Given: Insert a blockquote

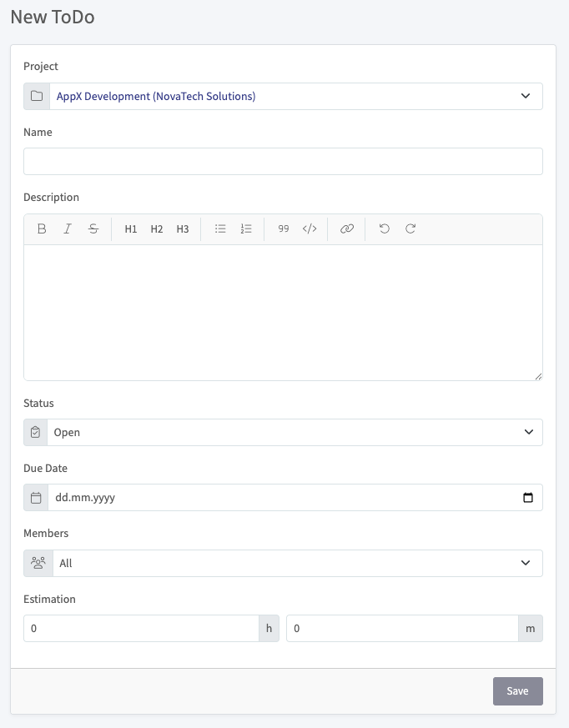Looking at the screenshot, I should (x=284, y=228).
